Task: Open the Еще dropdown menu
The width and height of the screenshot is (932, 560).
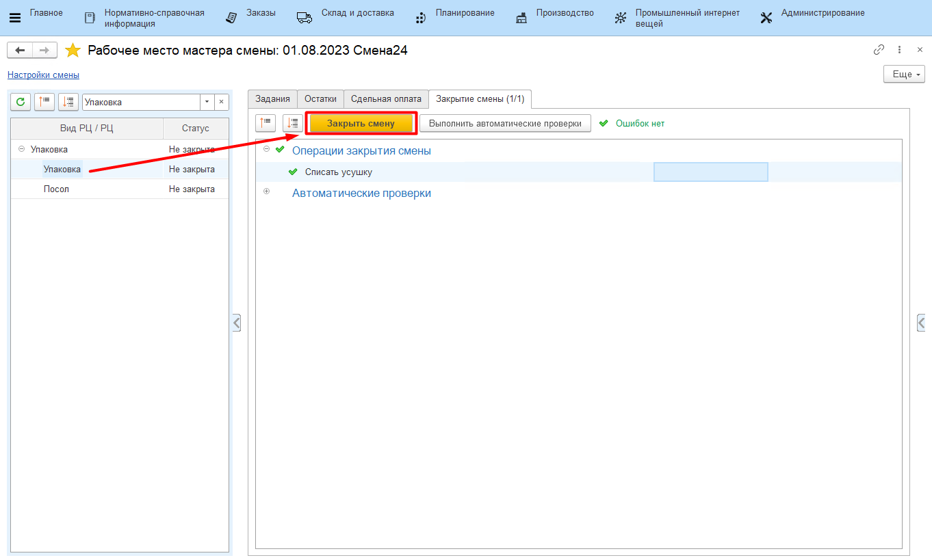Action: [904, 74]
